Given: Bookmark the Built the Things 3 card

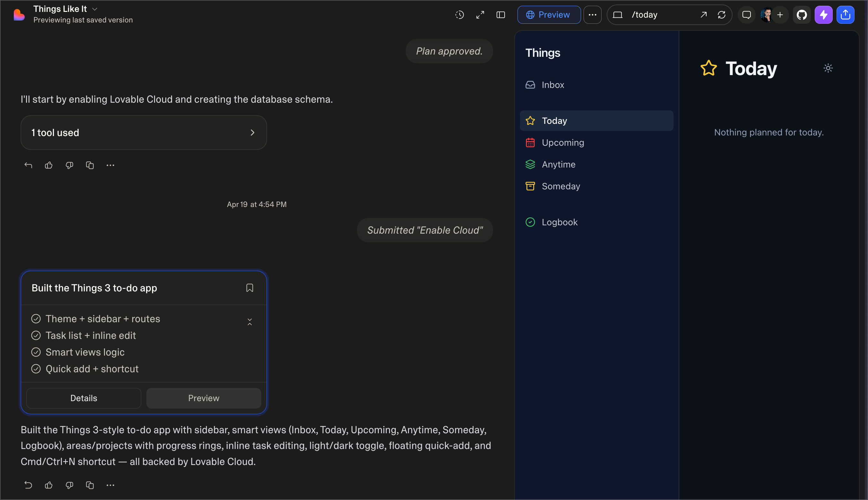Looking at the screenshot, I should [250, 288].
